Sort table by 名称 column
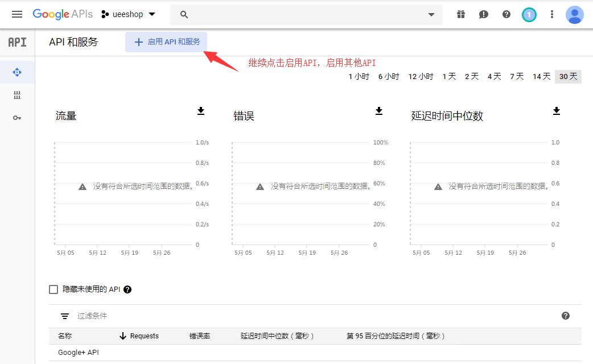 pyautogui.click(x=65, y=336)
